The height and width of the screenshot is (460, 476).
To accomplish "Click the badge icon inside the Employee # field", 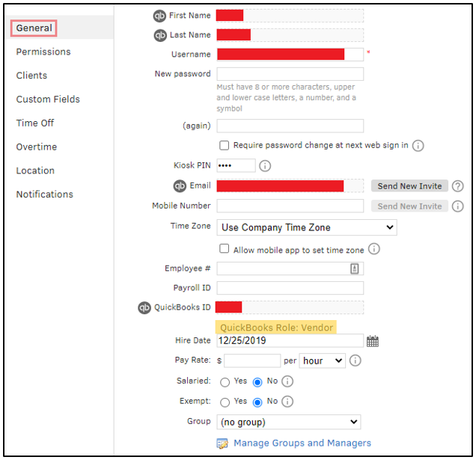I will click(355, 269).
